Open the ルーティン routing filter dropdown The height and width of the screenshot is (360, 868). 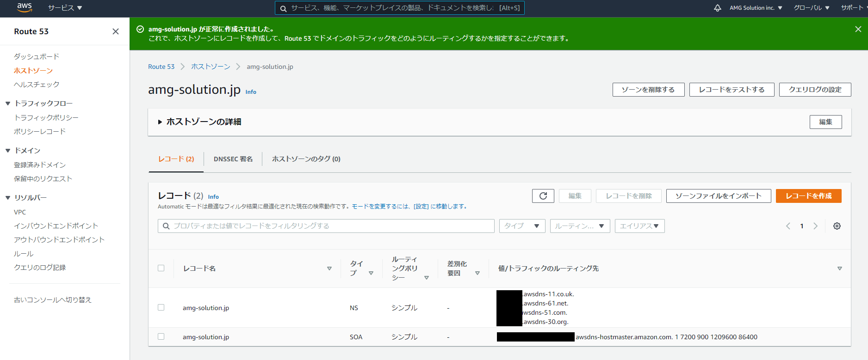(580, 226)
